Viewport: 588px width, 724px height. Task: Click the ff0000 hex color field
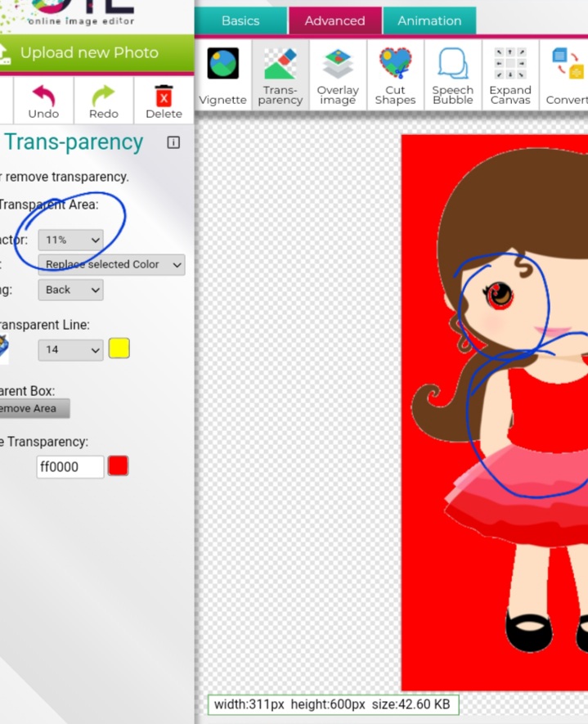[x=70, y=467]
